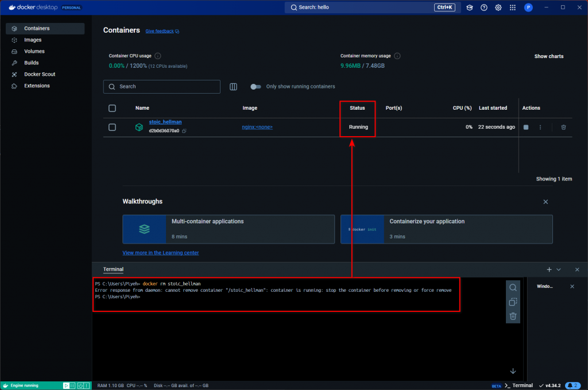Image resolution: width=588 pixels, height=390 pixels.
Task: Sort by Name column header
Action: (142, 108)
